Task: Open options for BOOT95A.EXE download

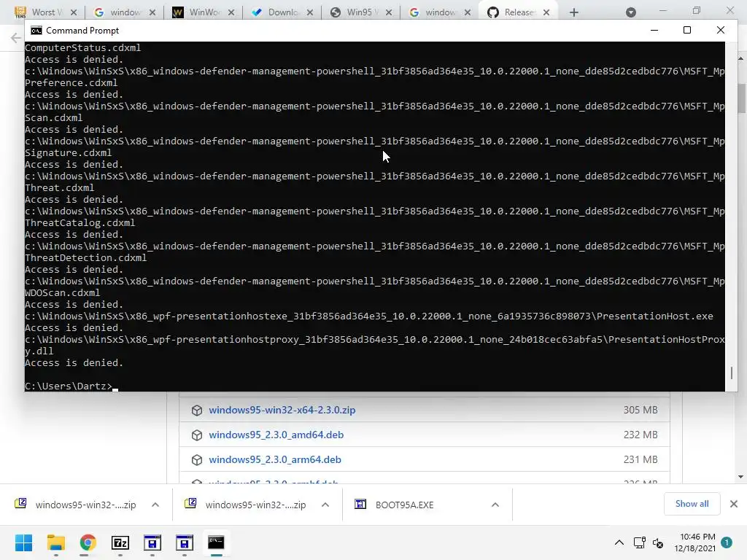Action: (x=495, y=505)
